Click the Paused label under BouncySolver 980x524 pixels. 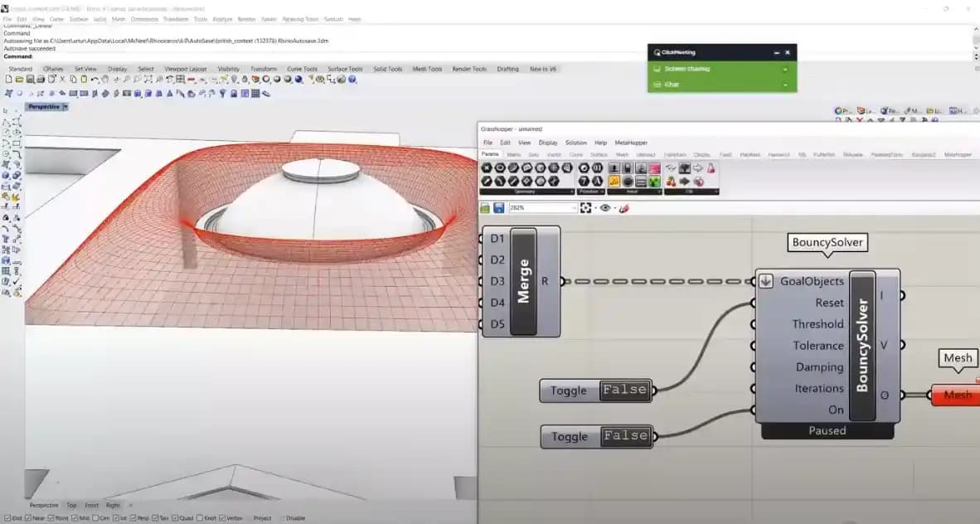[827, 431]
